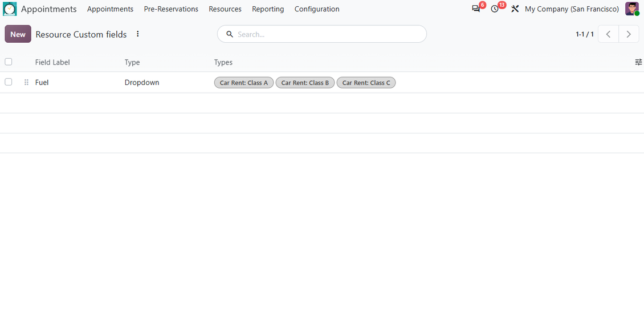Open the actions kebab menu beside title
Viewport: 644px width, 313px height.
138,34
